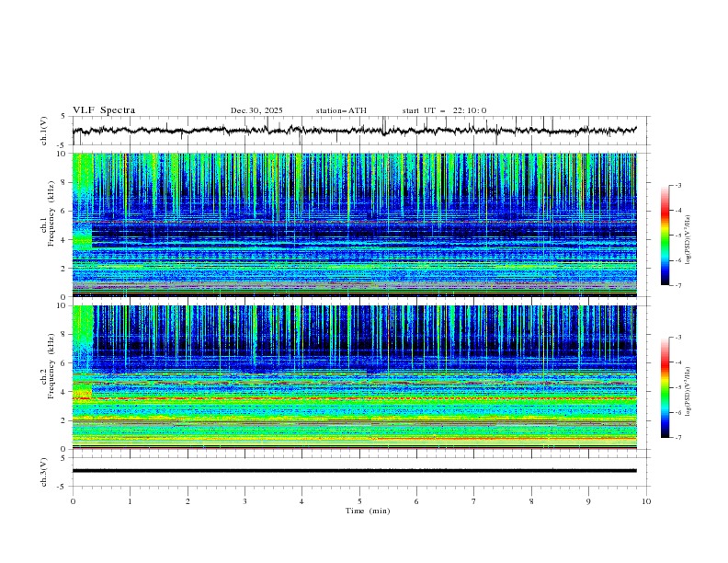
Task: Select the 1 minute tick on Time axis
Action: coord(130,500)
